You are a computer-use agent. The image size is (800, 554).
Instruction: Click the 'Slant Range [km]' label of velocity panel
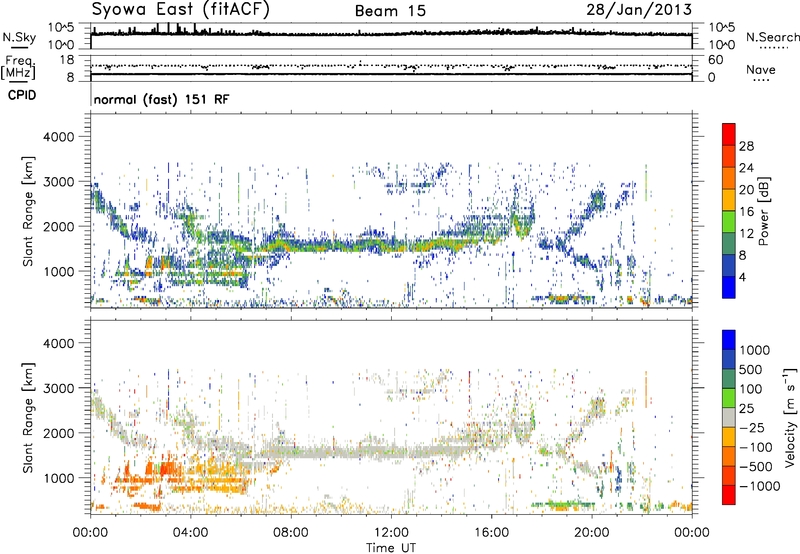pos(28,417)
